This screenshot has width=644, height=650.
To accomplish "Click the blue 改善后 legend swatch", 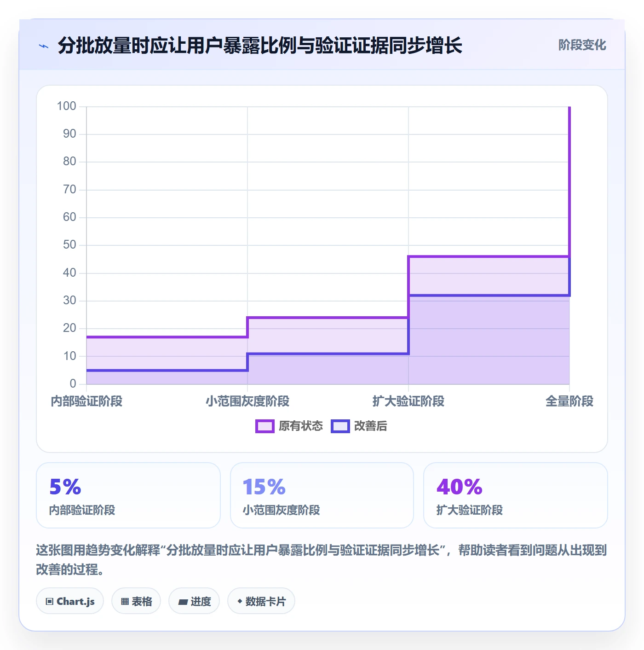I will [340, 426].
